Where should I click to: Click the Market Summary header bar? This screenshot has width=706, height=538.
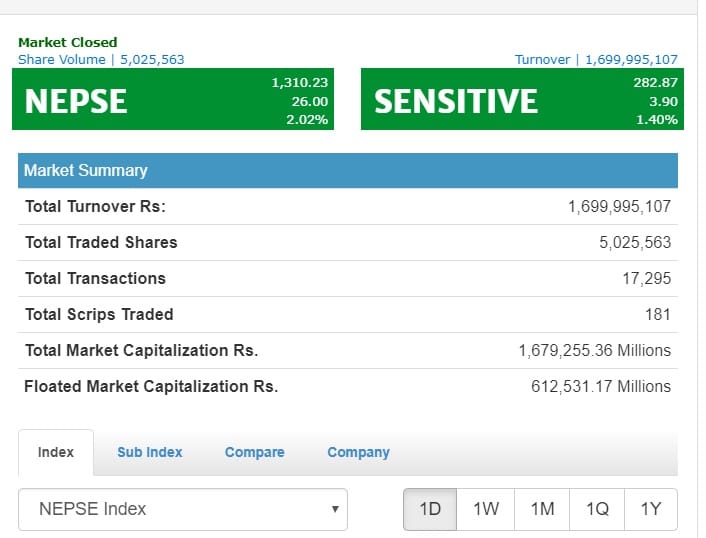pos(348,170)
